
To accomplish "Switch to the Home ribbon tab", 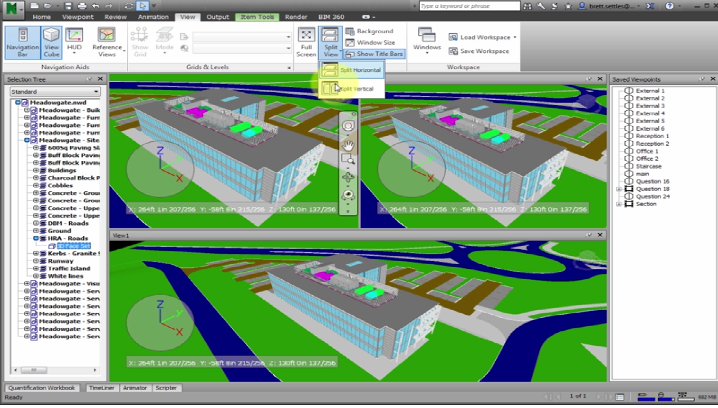I will [42, 17].
